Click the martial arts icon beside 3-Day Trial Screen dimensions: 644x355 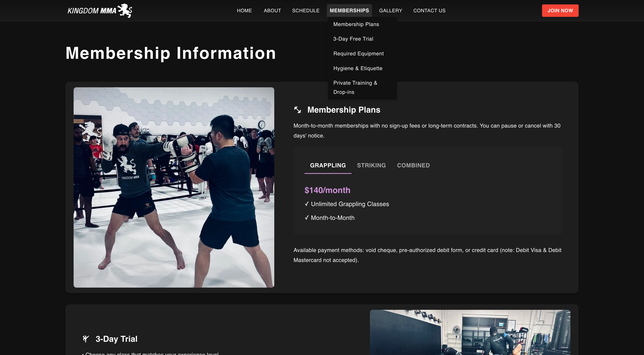[86, 339]
